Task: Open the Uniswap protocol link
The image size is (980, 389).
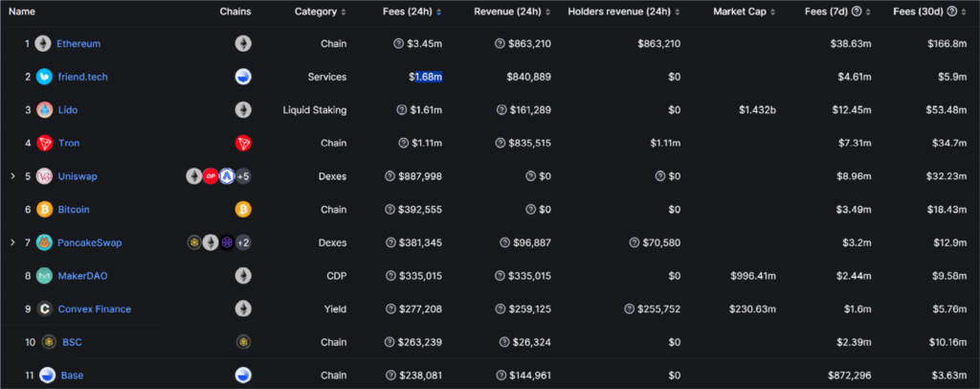Action: tap(78, 176)
